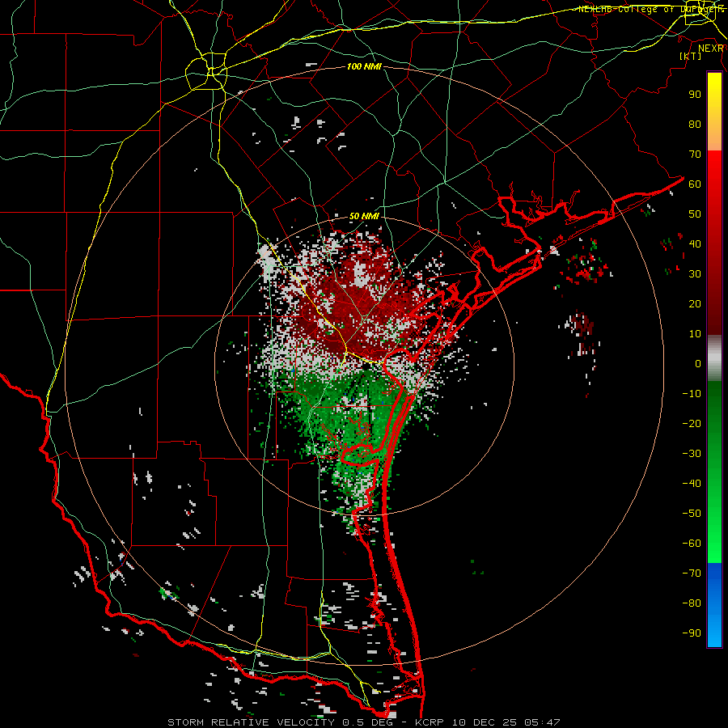Click the -50 value on velocity scale

(692, 514)
